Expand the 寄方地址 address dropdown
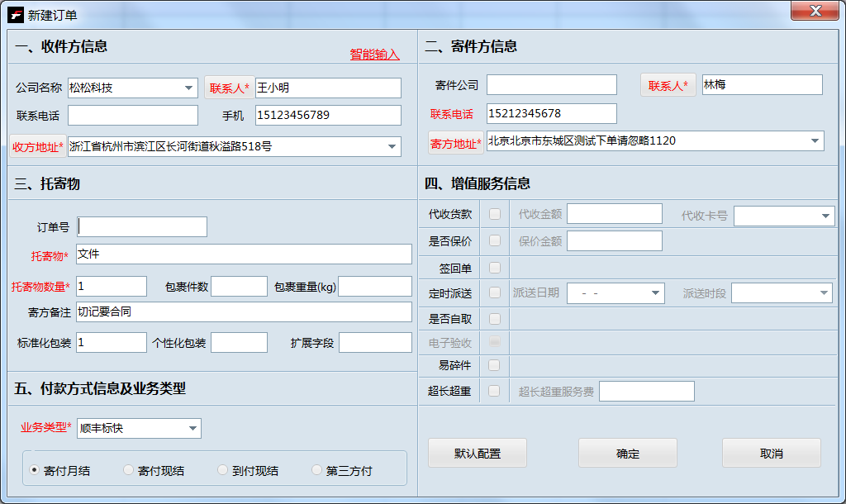 click(814, 140)
